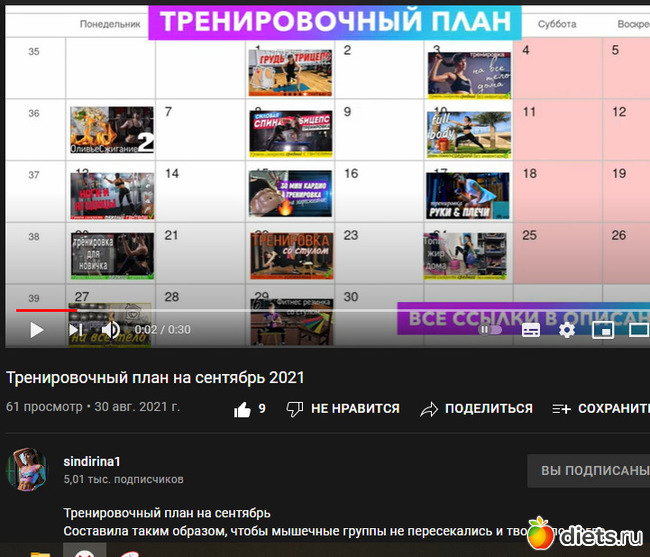Toggle the autoplay switch

(x=490, y=329)
